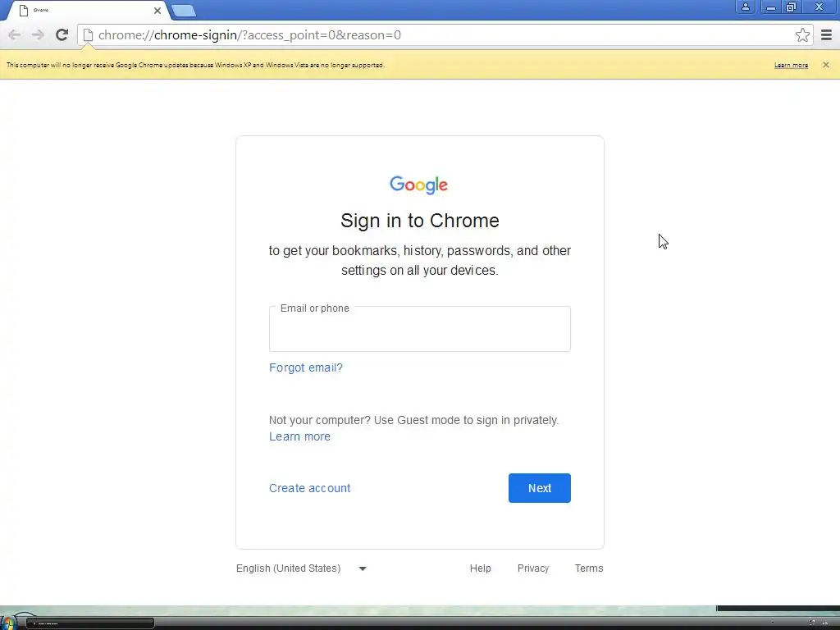Image resolution: width=840 pixels, height=630 pixels.
Task: Click the address bar URL field
Action: (x=444, y=34)
